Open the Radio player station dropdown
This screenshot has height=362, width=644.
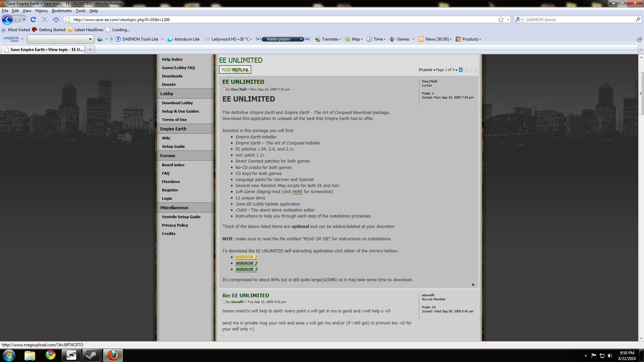click(301, 39)
